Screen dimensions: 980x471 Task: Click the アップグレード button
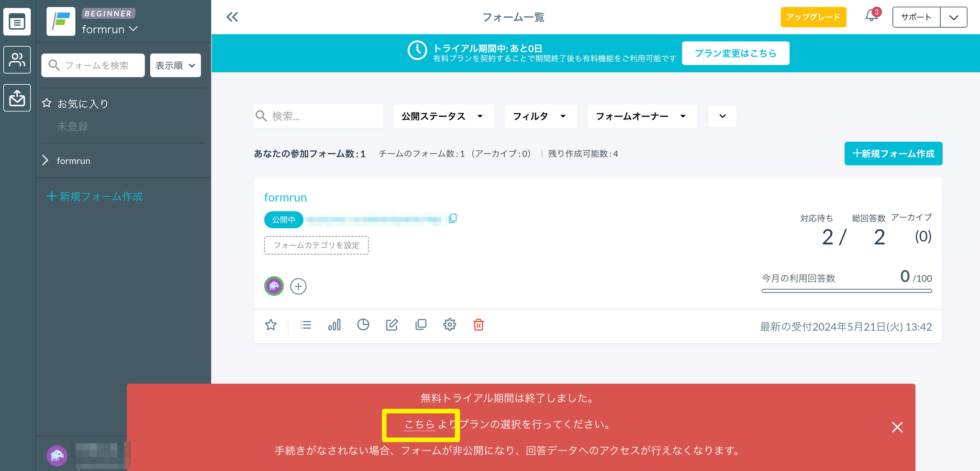813,17
